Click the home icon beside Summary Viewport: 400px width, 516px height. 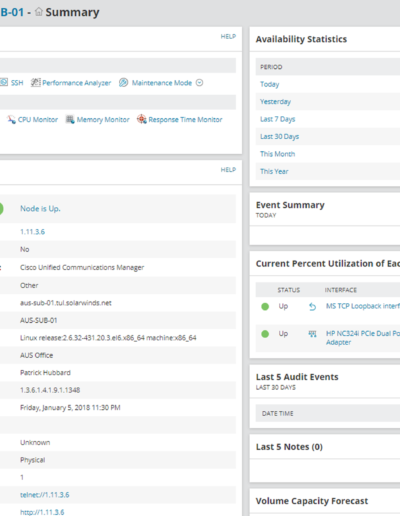click(39, 12)
